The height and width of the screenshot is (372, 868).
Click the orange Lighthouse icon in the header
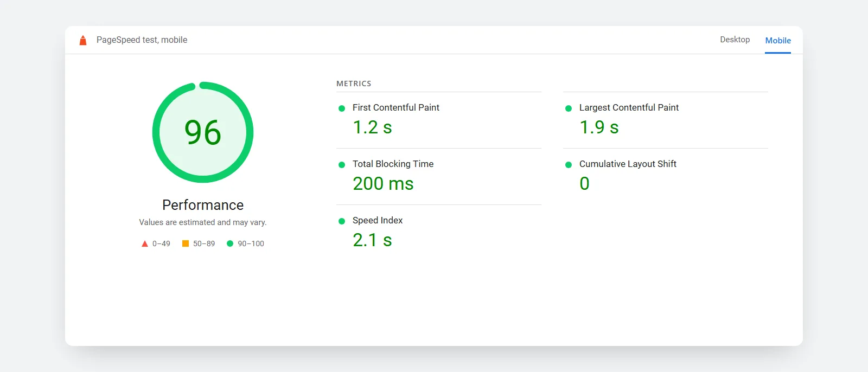83,40
